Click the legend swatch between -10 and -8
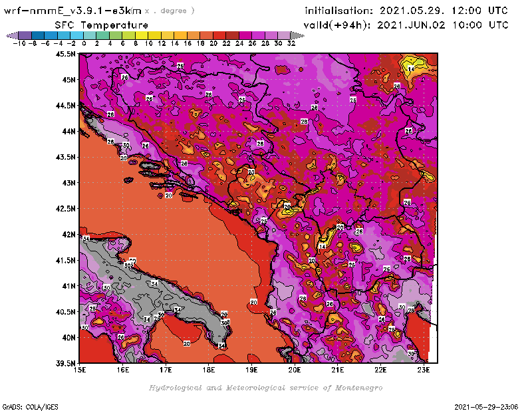This screenshot has width=532, height=411. (25, 35)
